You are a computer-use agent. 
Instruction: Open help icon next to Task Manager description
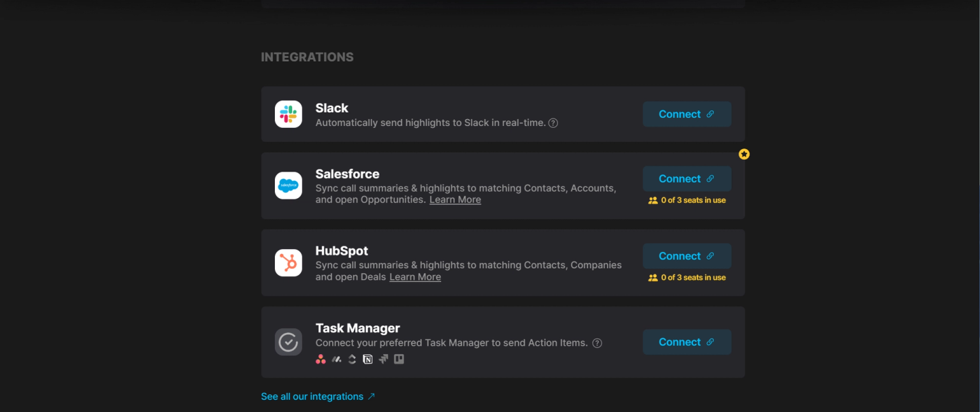coord(597,343)
